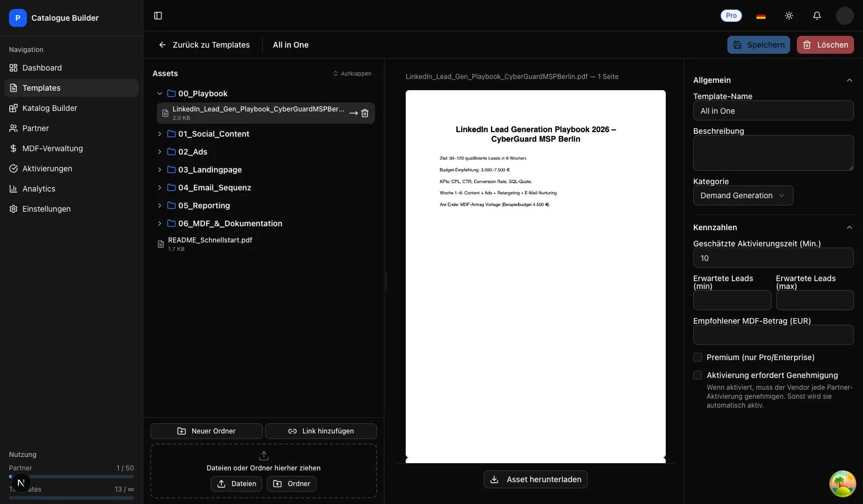This screenshot has height=504, width=863.
Task: Click the Template-Name input field
Action: (x=773, y=110)
